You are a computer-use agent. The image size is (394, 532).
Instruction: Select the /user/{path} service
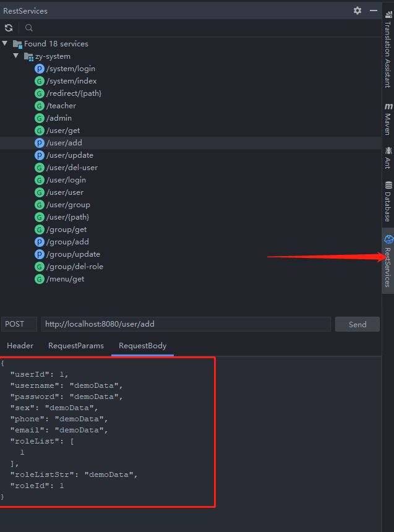tap(68, 217)
